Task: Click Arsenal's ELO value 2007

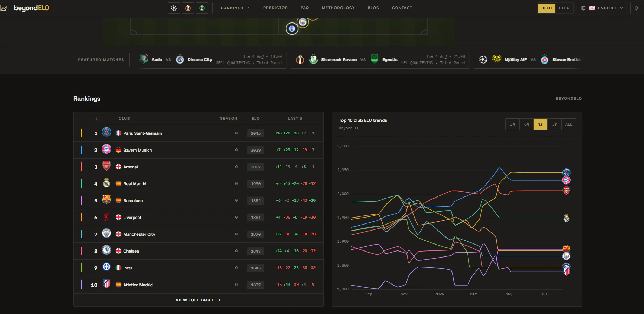Action: pos(256,167)
